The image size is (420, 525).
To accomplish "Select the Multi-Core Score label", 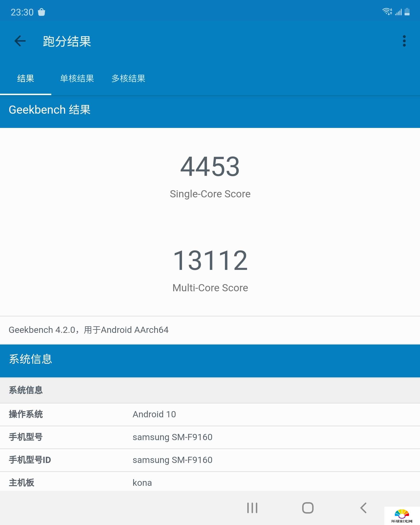I will click(x=210, y=288).
